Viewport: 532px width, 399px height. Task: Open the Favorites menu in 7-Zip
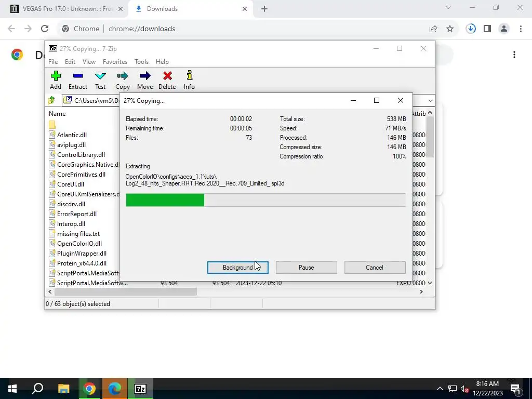tap(115, 62)
